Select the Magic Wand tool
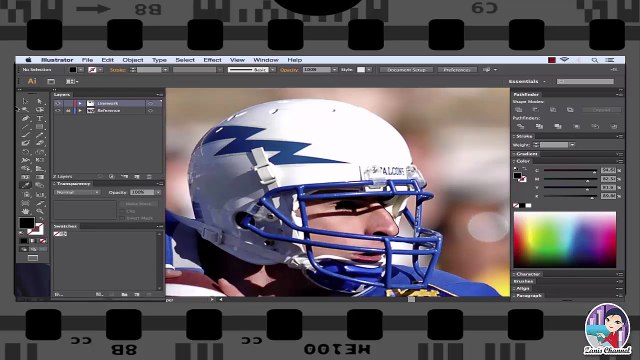The width and height of the screenshot is (640, 360). tap(25, 109)
